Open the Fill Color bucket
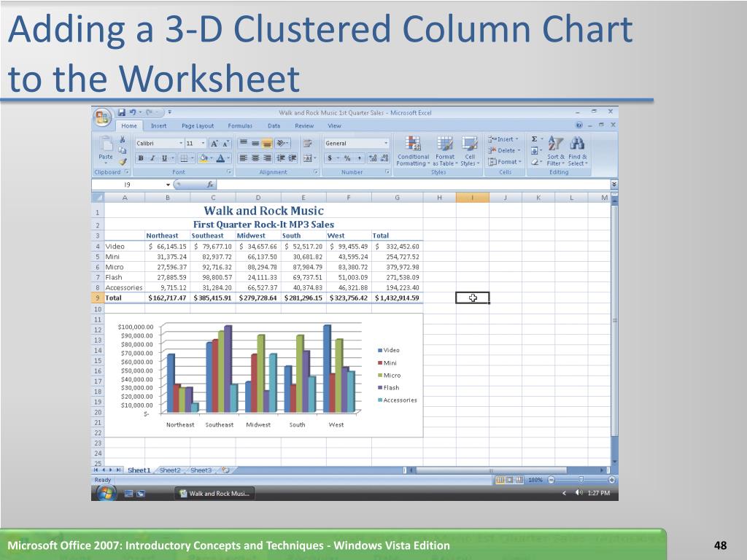 (x=204, y=158)
